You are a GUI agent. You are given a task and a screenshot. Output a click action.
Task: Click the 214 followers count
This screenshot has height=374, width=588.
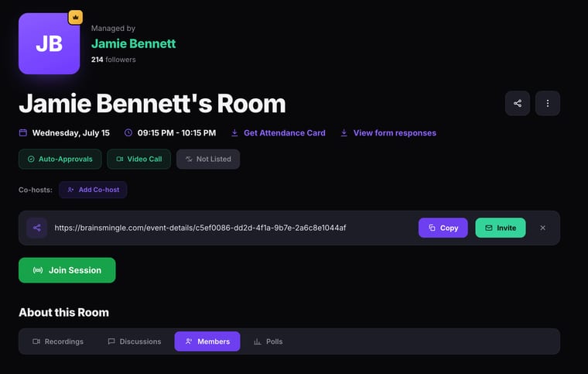113,60
